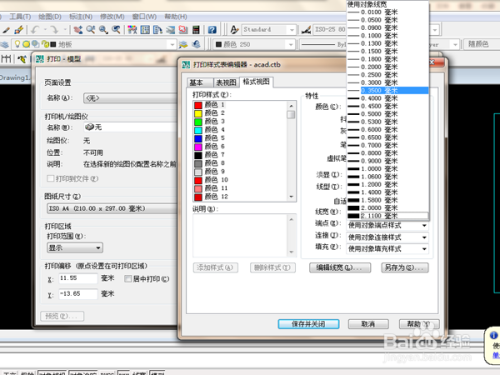Open the 标注(N) menu
Screen dimensions: 500x375
click(81, 17)
